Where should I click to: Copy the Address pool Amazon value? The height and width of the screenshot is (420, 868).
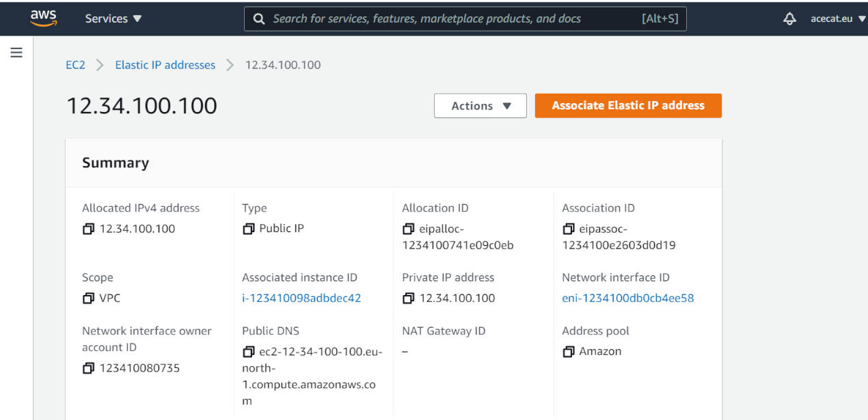tap(568, 352)
